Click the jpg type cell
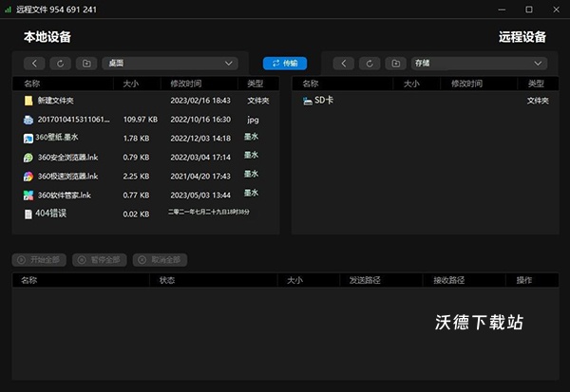570x392 pixels. click(253, 120)
